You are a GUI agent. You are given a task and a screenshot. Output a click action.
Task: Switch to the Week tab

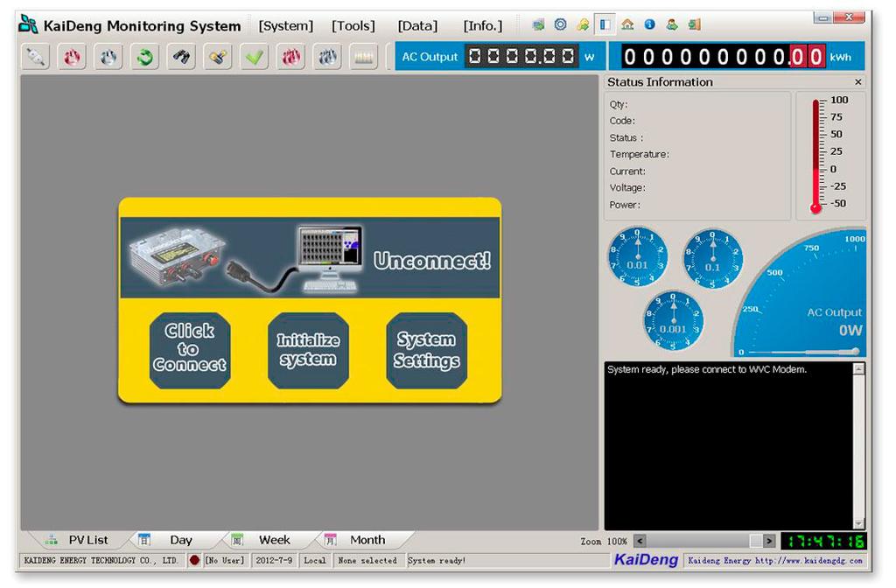pyautogui.click(x=266, y=540)
